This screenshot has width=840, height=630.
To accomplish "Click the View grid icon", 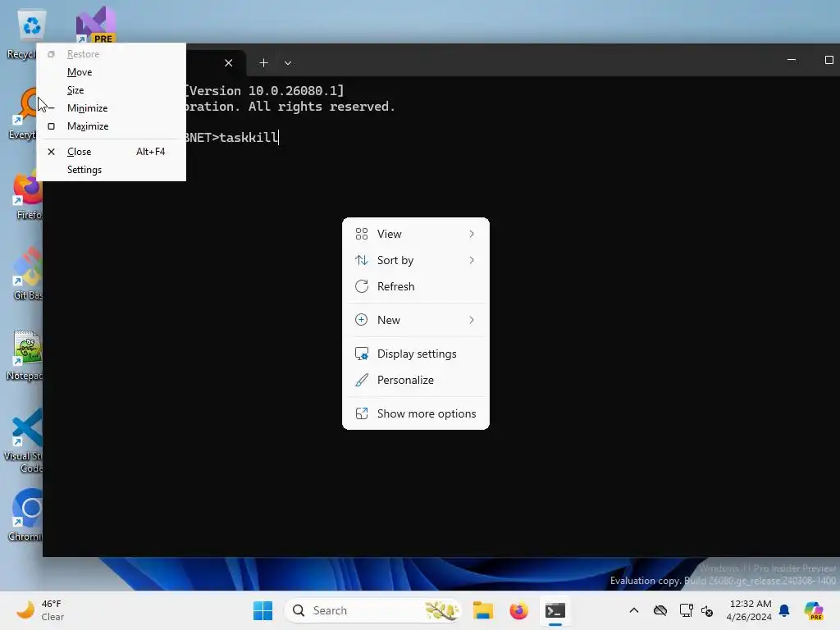I will point(362,234).
